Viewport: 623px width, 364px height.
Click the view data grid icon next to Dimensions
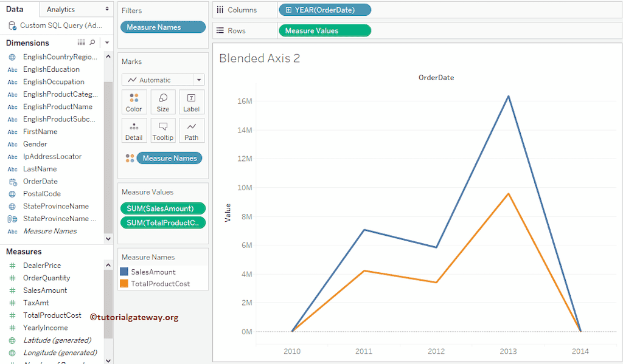83,43
